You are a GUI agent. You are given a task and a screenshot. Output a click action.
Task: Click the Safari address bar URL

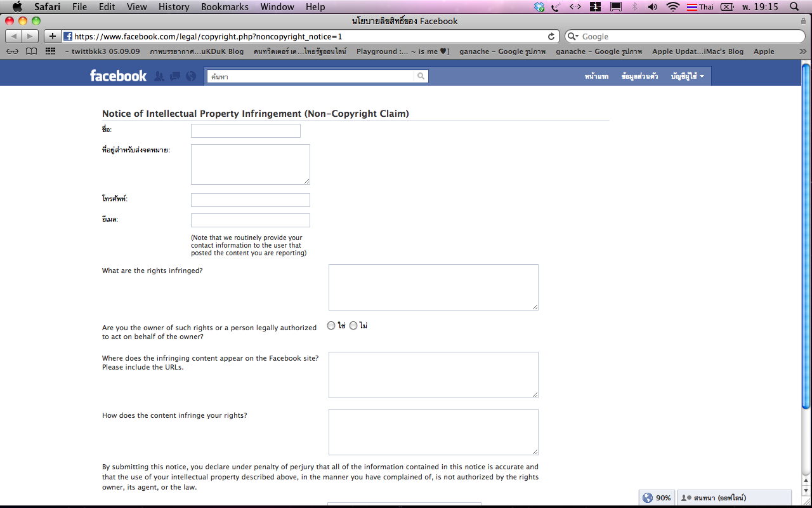[x=208, y=37]
